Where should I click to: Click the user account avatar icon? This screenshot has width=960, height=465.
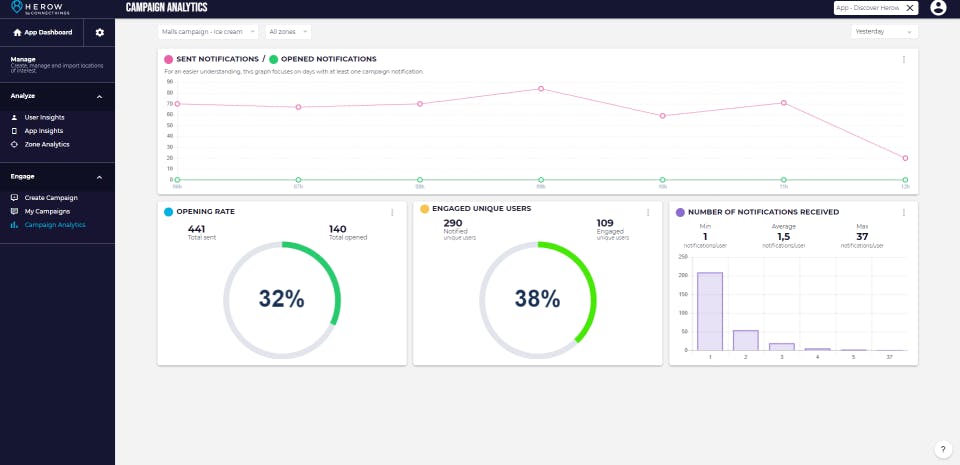click(x=938, y=7)
